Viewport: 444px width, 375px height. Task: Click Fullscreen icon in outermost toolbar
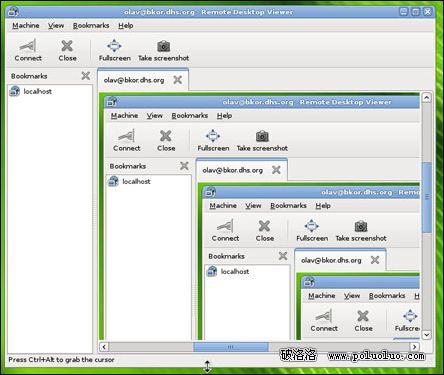[x=114, y=46]
